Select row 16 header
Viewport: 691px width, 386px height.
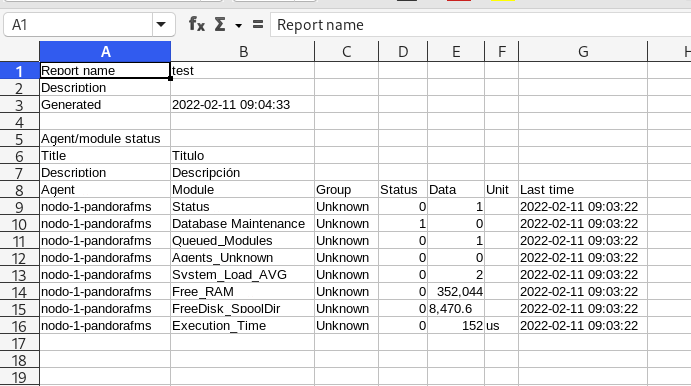pyautogui.click(x=19, y=326)
